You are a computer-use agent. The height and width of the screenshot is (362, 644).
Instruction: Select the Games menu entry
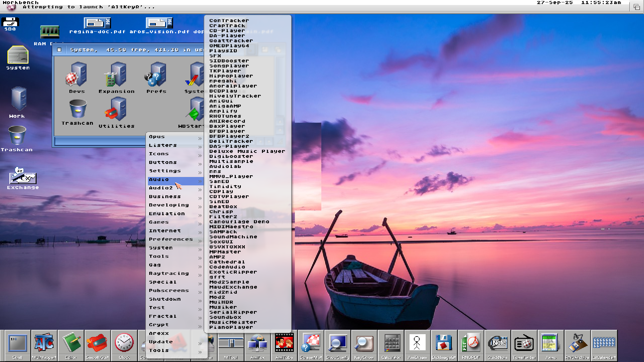coord(159,222)
